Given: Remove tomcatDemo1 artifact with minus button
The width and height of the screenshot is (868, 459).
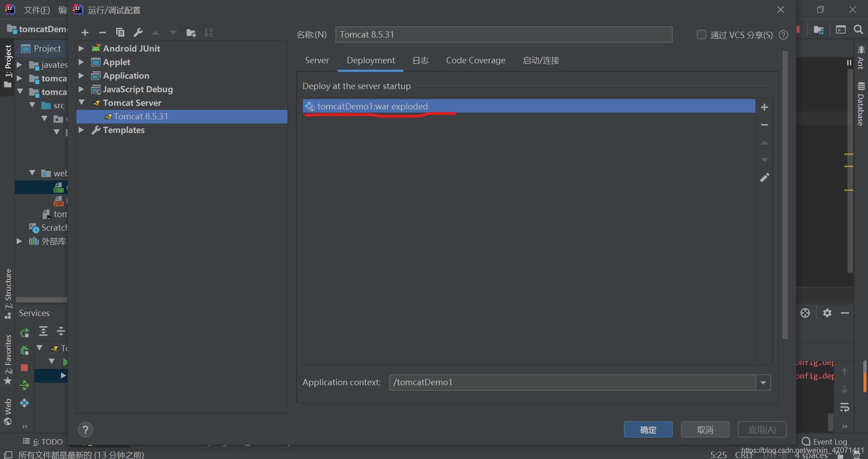Looking at the screenshot, I should pos(764,125).
